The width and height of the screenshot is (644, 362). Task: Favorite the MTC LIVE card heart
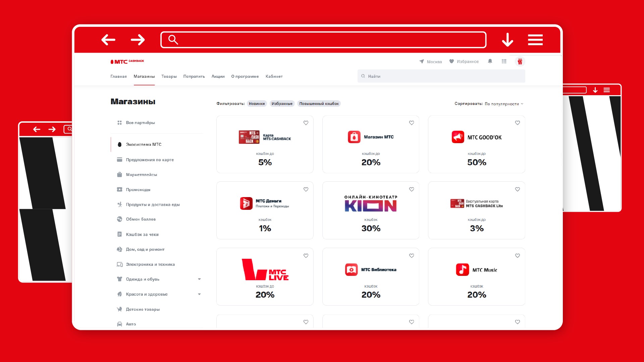pyautogui.click(x=306, y=256)
